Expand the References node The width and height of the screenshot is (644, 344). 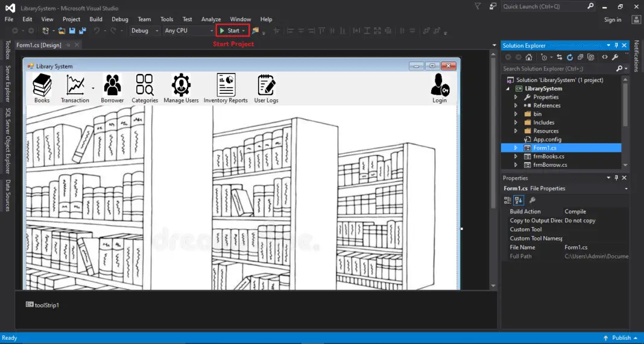click(x=516, y=105)
